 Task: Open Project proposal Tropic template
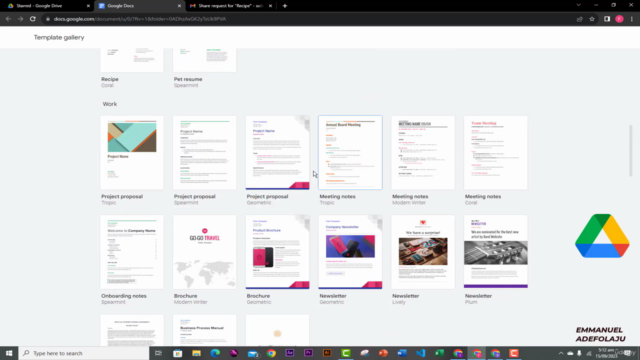[x=132, y=153]
